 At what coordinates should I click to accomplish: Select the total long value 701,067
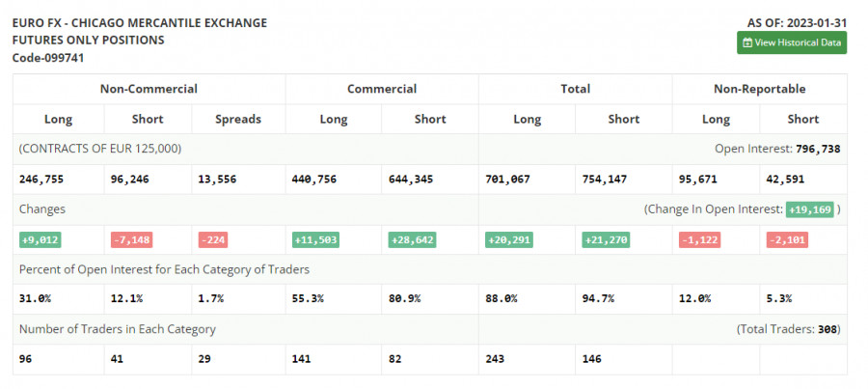(x=507, y=180)
